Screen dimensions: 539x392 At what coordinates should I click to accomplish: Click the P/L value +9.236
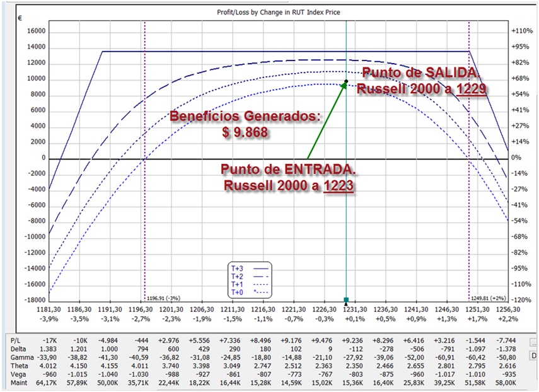352,340
